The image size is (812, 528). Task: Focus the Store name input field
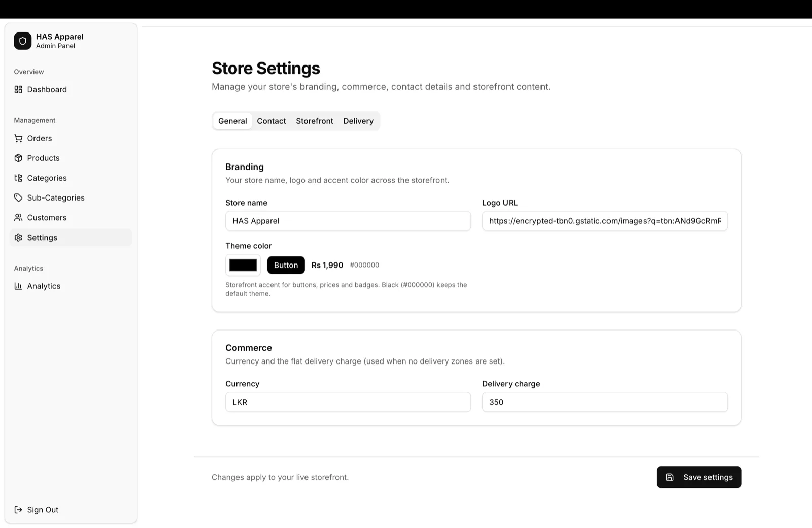point(348,221)
